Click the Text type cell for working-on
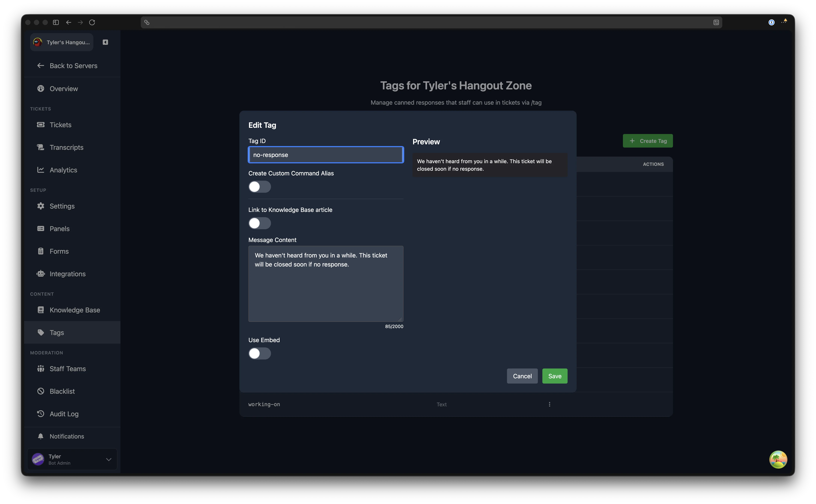The width and height of the screenshot is (816, 504). pyautogui.click(x=441, y=404)
